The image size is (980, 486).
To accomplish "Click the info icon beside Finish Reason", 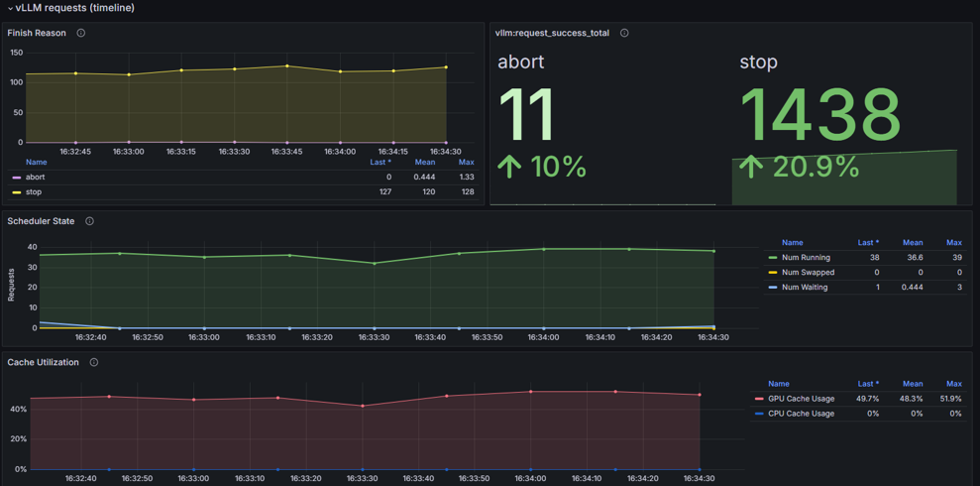I will point(80,33).
